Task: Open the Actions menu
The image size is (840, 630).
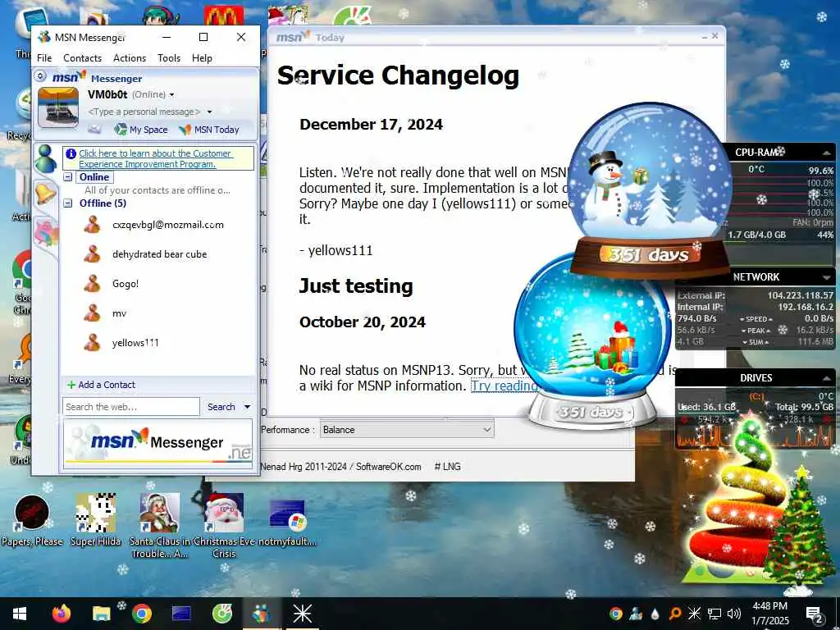Action: [x=129, y=58]
